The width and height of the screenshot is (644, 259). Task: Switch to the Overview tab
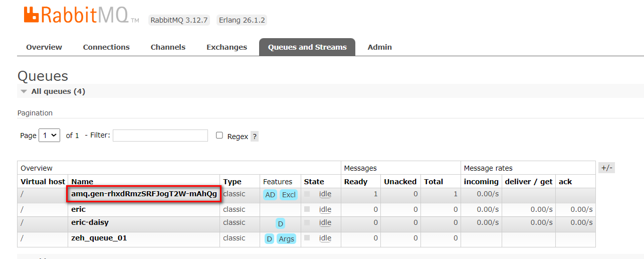point(44,47)
